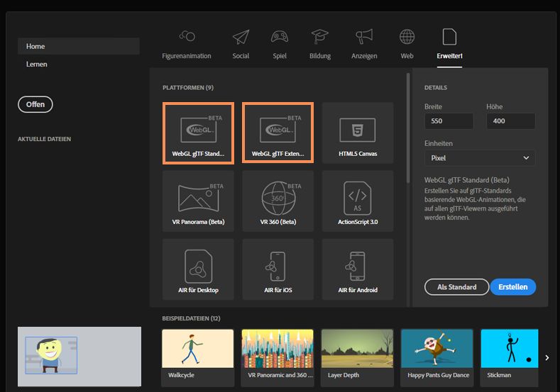Select VR 360 (Beta) platform

278,201
